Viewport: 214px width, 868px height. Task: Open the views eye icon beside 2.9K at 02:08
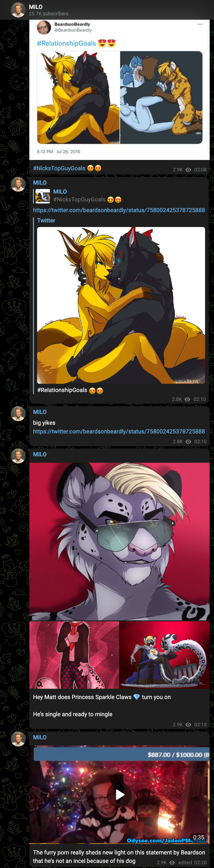click(188, 170)
